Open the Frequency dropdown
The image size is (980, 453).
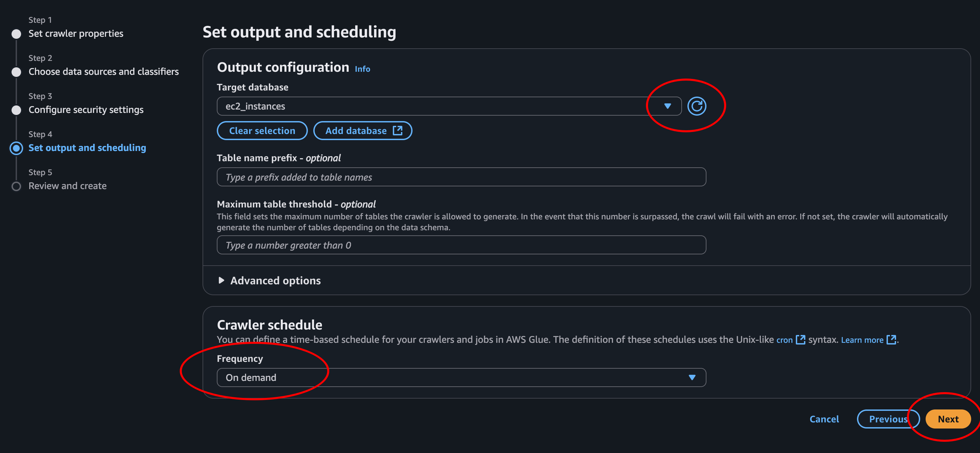(x=461, y=377)
